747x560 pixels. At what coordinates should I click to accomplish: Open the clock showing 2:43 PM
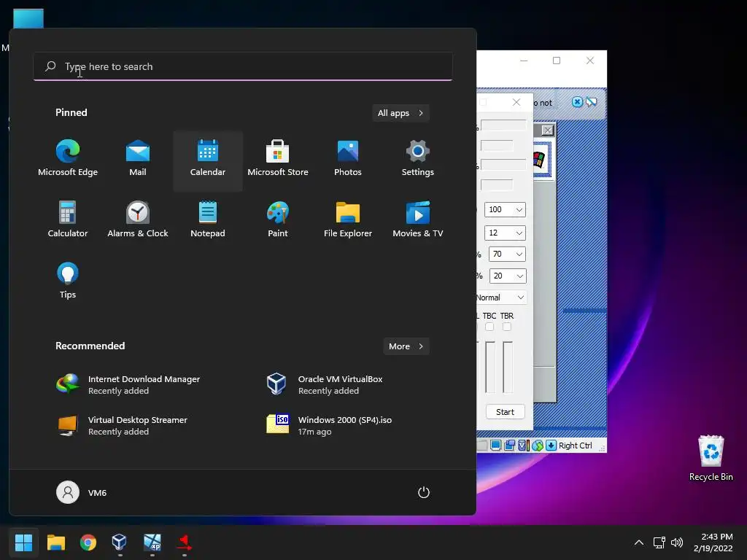coord(713,542)
